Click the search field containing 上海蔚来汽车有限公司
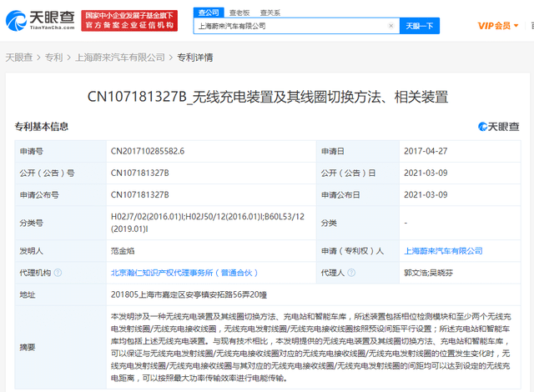534x392 pixels. click(x=292, y=26)
